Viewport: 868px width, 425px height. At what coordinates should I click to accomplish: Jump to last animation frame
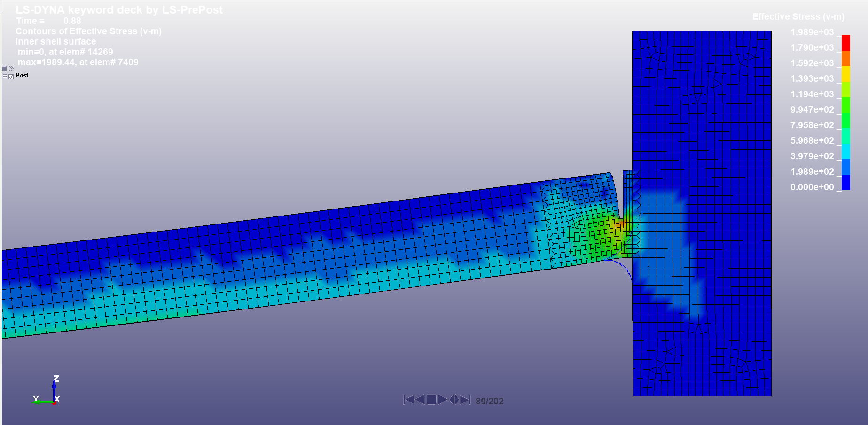(x=465, y=400)
